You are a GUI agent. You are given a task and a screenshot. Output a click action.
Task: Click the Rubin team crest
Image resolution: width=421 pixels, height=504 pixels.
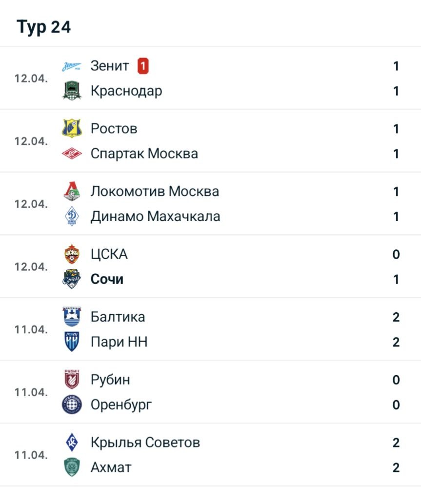point(72,380)
